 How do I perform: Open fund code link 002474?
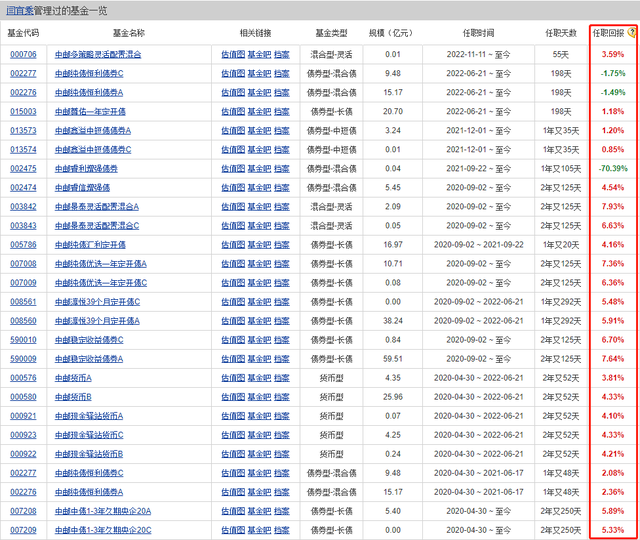pyautogui.click(x=23, y=188)
